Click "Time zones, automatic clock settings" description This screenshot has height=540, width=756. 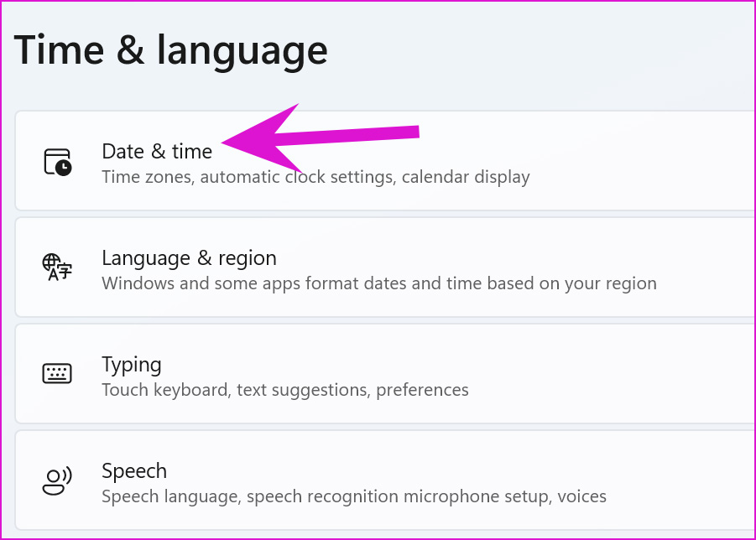coord(248,177)
